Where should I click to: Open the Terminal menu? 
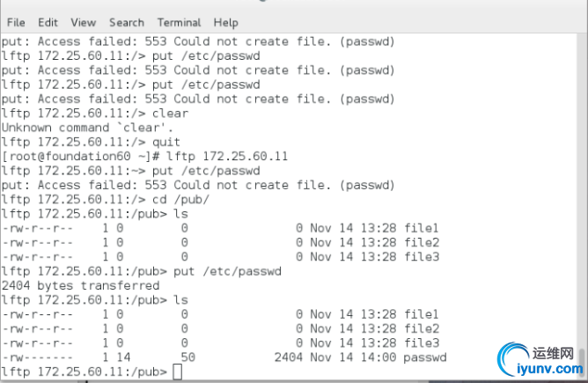pos(179,23)
